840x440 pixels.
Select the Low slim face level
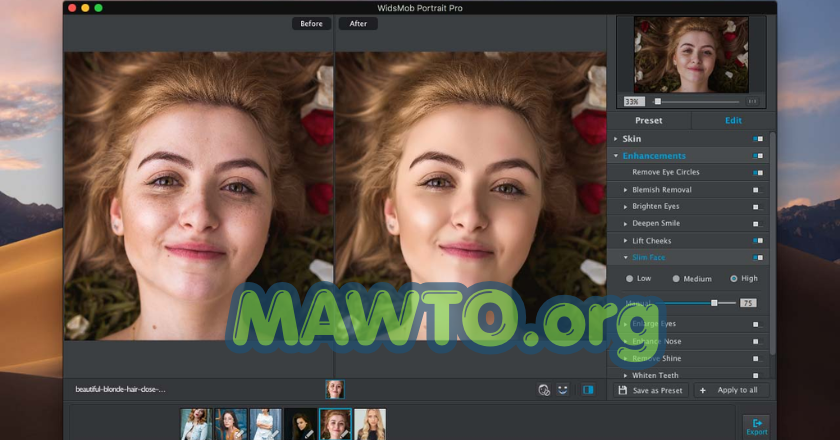pos(629,279)
